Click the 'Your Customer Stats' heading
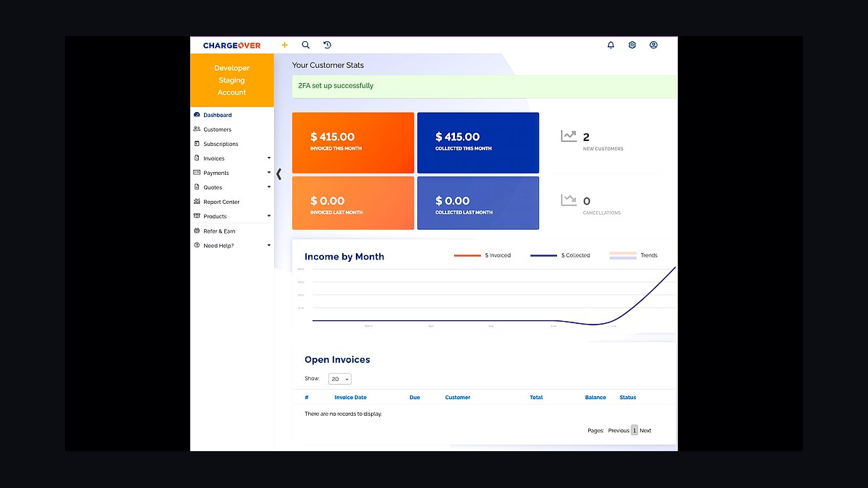 point(328,65)
